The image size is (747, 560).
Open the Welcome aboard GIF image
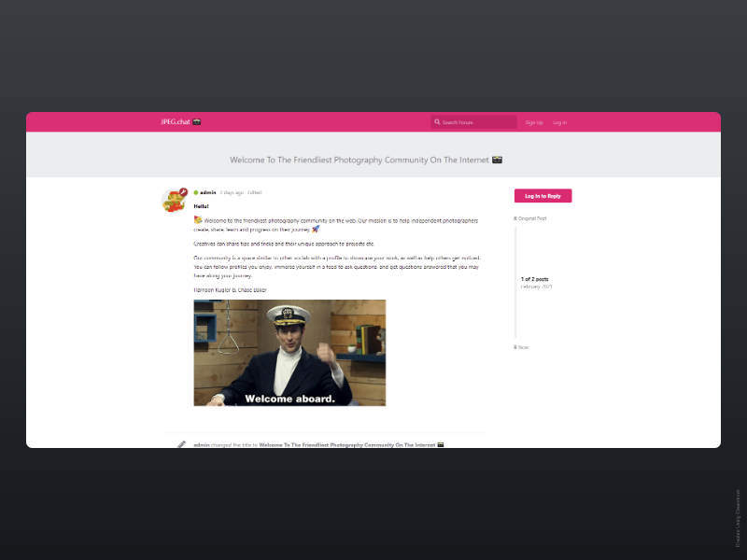click(289, 353)
